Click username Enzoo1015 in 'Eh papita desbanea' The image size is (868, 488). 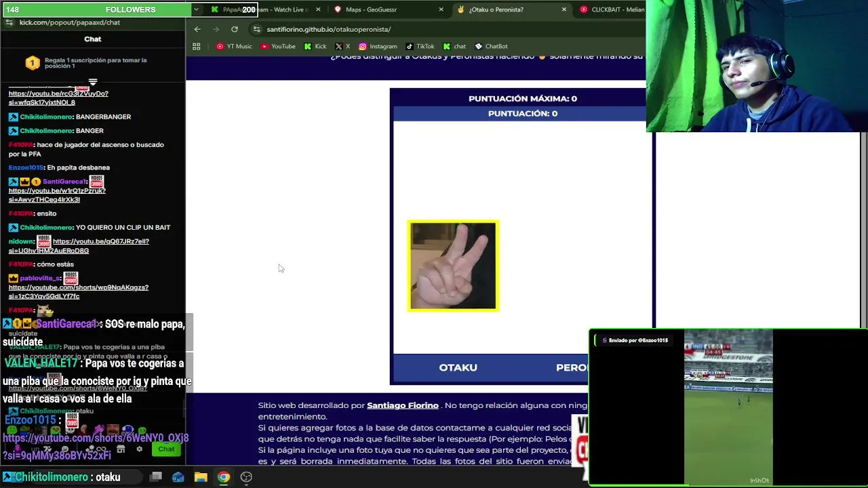tap(26, 167)
